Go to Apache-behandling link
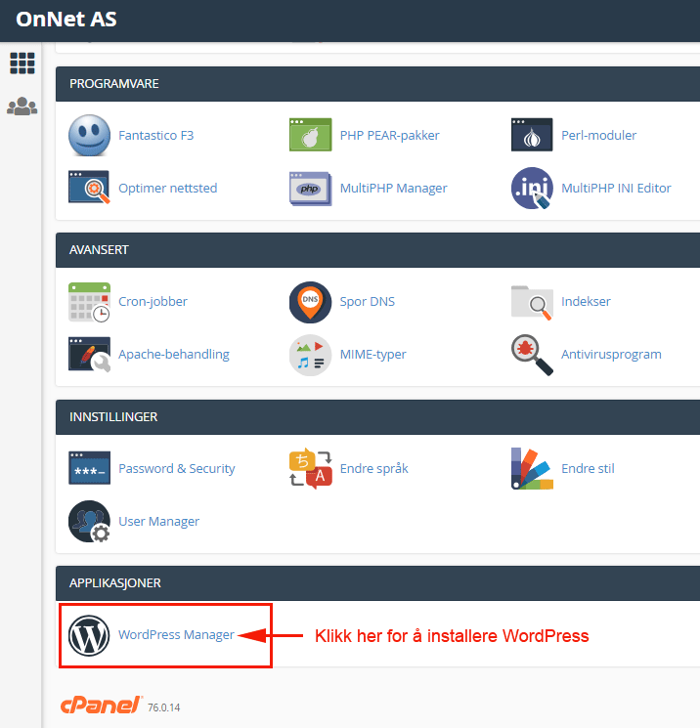The width and height of the screenshot is (700, 728). 174,355
